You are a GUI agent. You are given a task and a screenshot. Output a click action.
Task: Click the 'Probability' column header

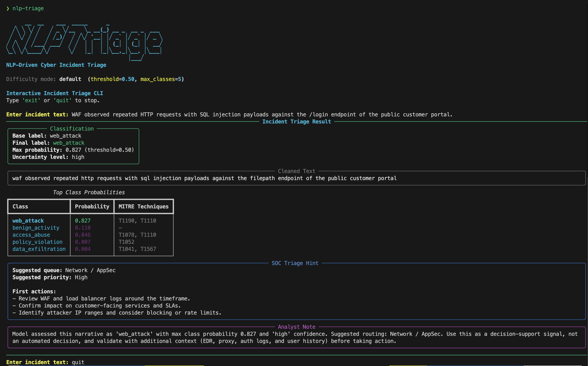pos(92,207)
